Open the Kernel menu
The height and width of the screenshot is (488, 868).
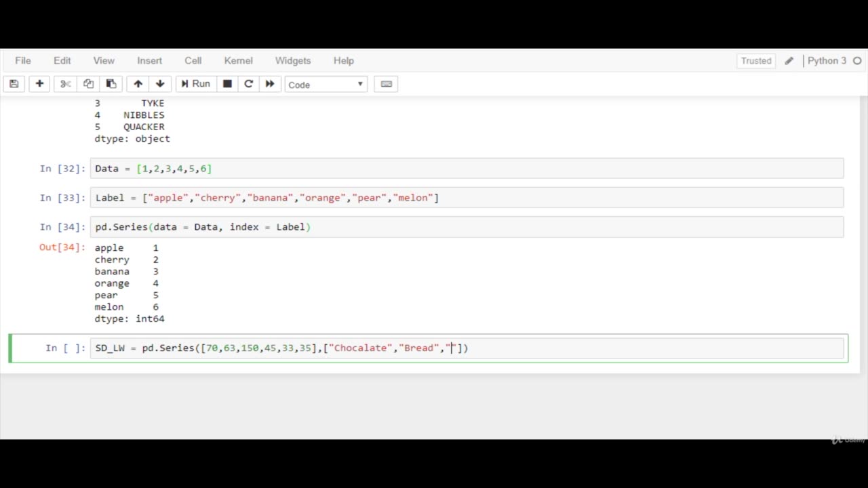(239, 60)
